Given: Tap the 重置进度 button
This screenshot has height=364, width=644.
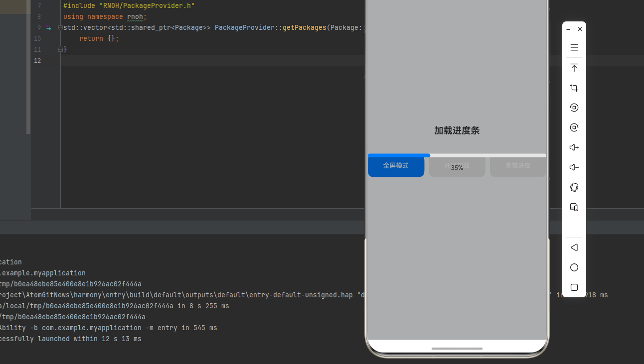Looking at the screenshot, I should (518, 167).
